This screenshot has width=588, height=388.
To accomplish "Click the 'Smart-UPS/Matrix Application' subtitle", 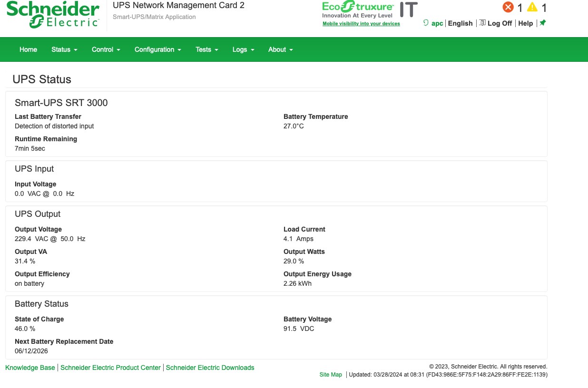I will point(154,17).
